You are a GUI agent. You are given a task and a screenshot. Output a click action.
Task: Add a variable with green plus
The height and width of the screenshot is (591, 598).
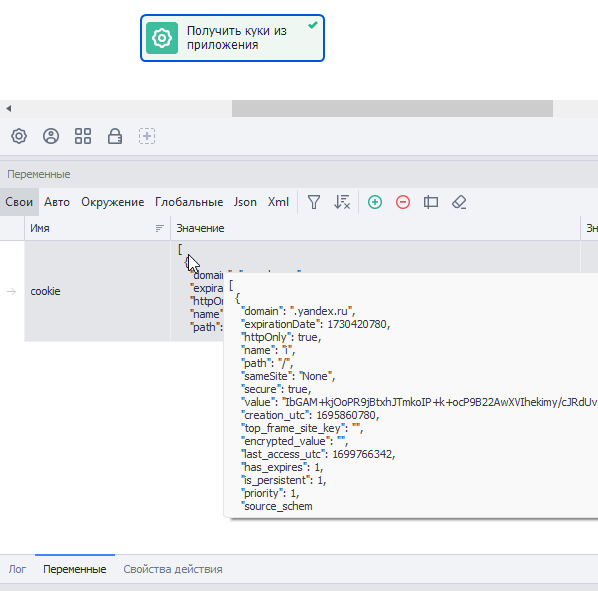click(375, 202)
